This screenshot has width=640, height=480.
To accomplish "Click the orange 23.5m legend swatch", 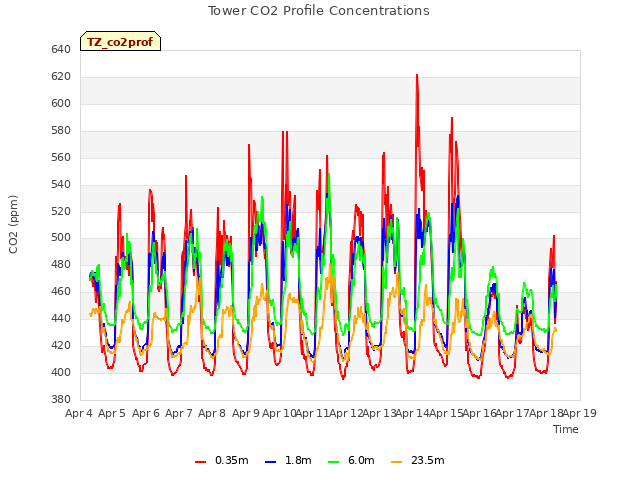I will point(397,462).
